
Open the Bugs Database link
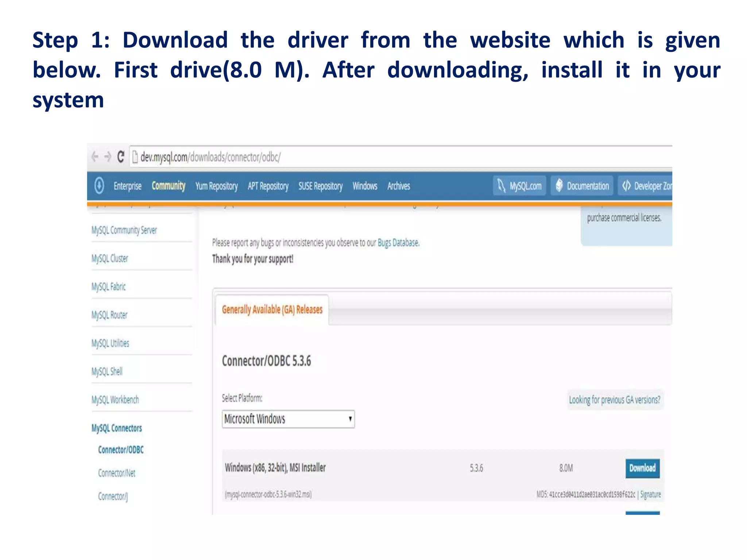tap(399, 242)
